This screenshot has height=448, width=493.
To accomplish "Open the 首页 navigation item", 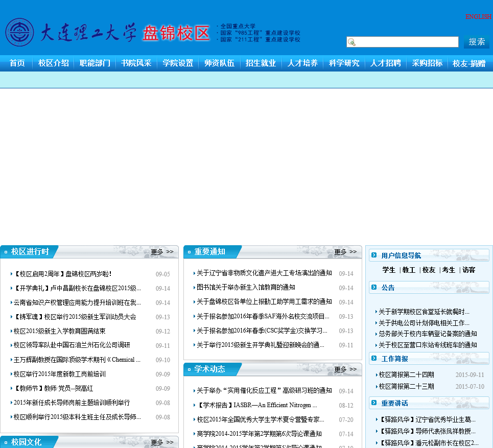I will coord(17,63).
